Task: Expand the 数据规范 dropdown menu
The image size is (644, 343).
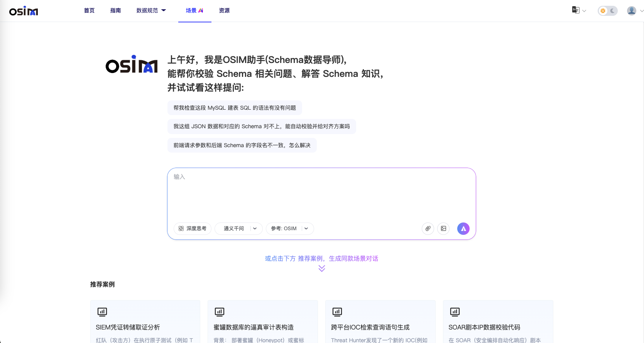Action: click(x=151, y=11)
